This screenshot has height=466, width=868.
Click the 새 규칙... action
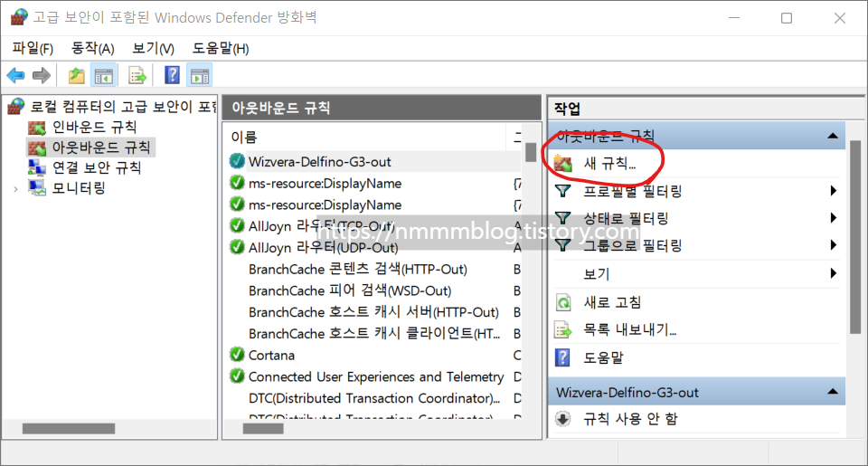[609, 164]
